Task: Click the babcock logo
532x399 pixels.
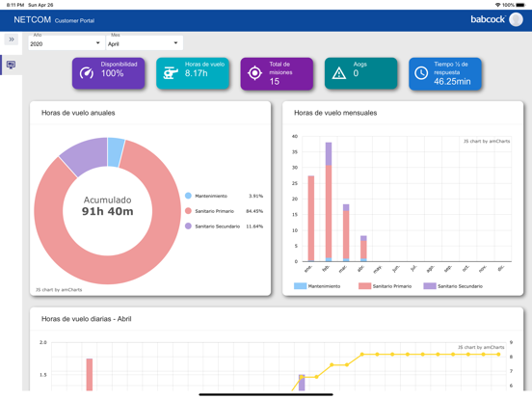Action: (x=488, y=19)
